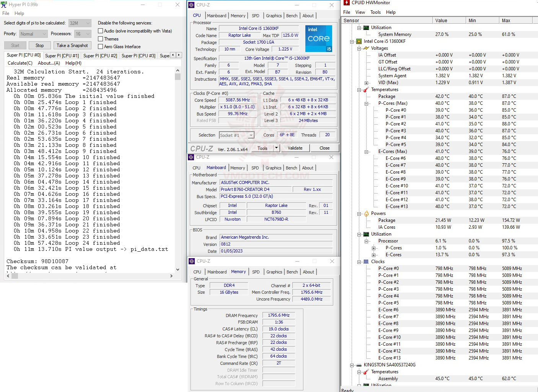The height and width of the screenshot is (392, 538).
Task: Collapse the Intel Core i5 13600KF node
Action: tap(352, 41)
